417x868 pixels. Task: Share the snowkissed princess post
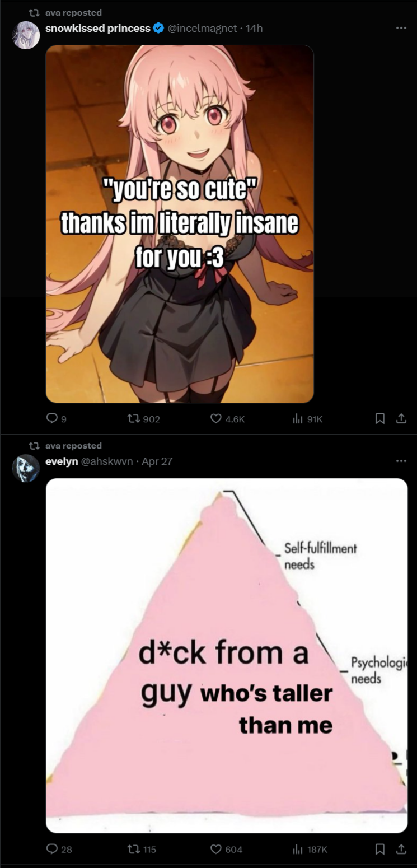400,418
